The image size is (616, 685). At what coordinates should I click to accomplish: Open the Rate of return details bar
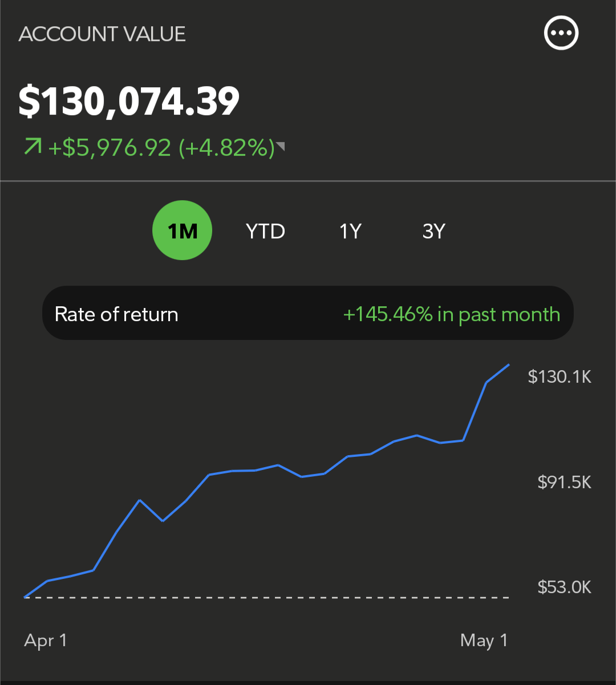pos(308,313)
